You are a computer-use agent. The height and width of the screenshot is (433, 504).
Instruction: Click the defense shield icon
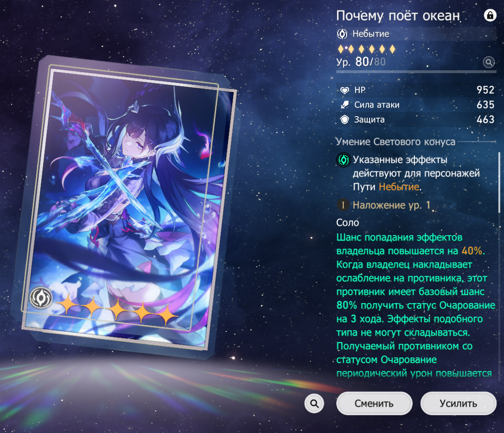345,119
